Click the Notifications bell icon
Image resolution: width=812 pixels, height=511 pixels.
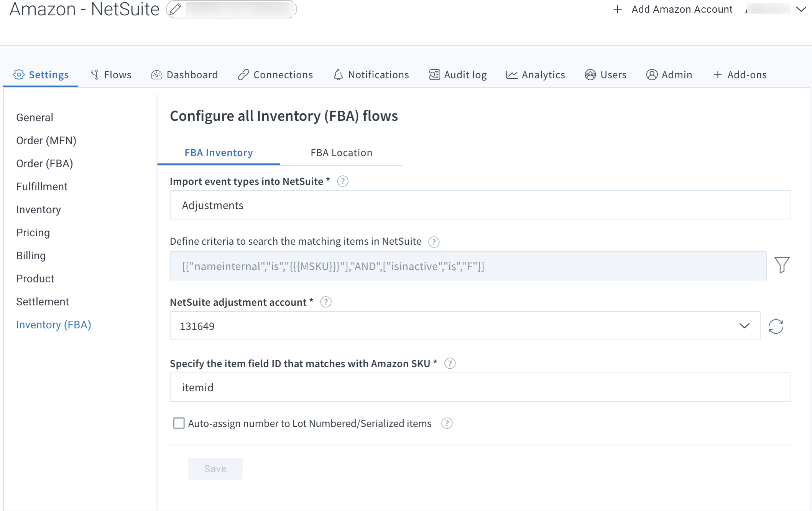(338, 74)
